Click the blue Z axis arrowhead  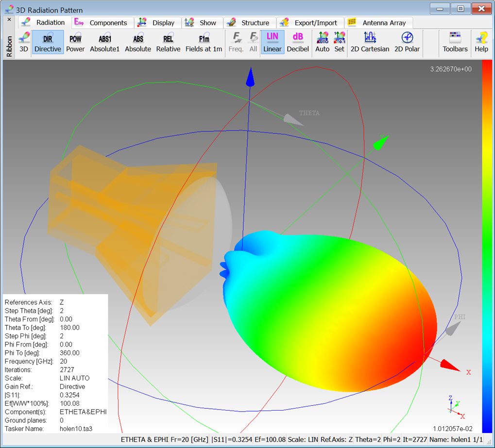(x=250, y=77)
